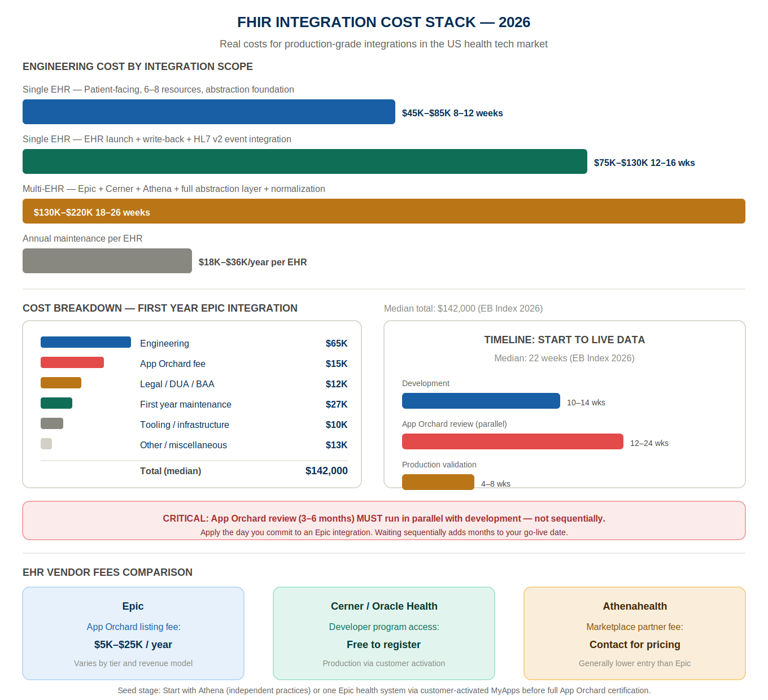Click the red App Orchard review timeline bar

[x=513, y=441]
